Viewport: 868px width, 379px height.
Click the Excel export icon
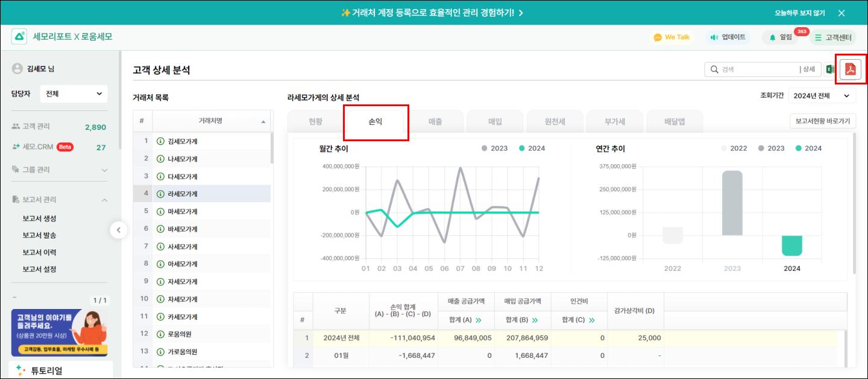[831, 69]
